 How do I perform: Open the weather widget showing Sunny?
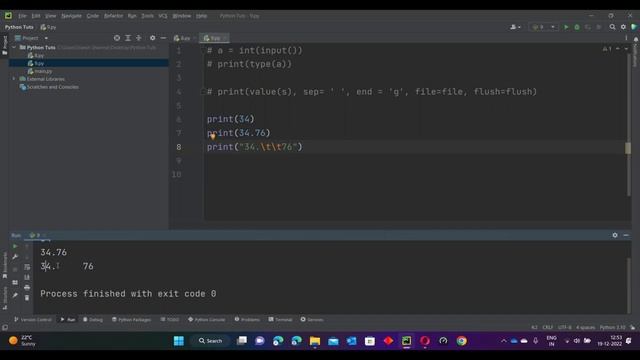pos(22,341)
